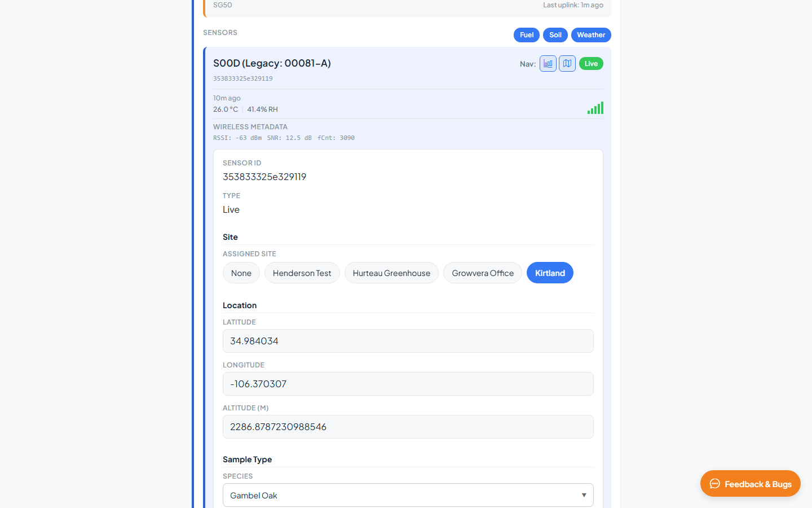Check the green signal strength bars icon
Screen dimensions: 812x508
[x=595, y=108]
